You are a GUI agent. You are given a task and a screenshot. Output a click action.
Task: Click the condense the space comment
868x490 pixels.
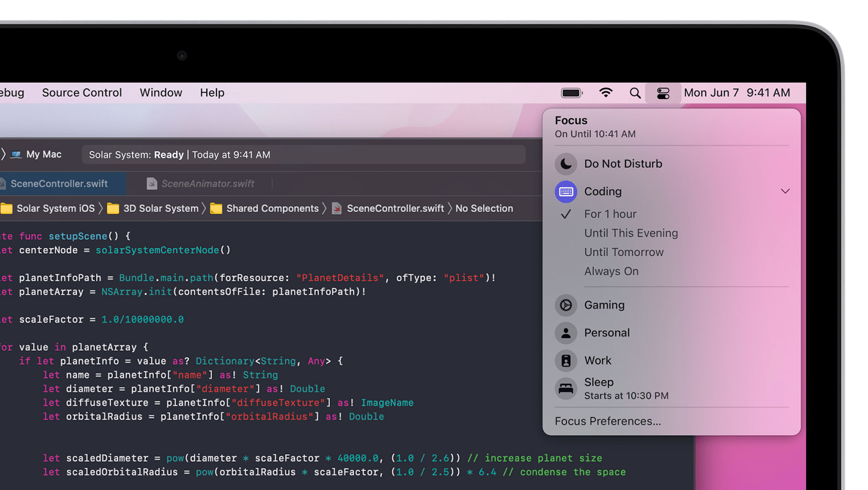[x=564, y=472]
